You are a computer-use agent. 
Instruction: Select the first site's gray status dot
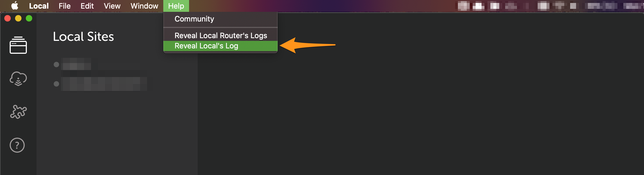(x=56, y=65)
